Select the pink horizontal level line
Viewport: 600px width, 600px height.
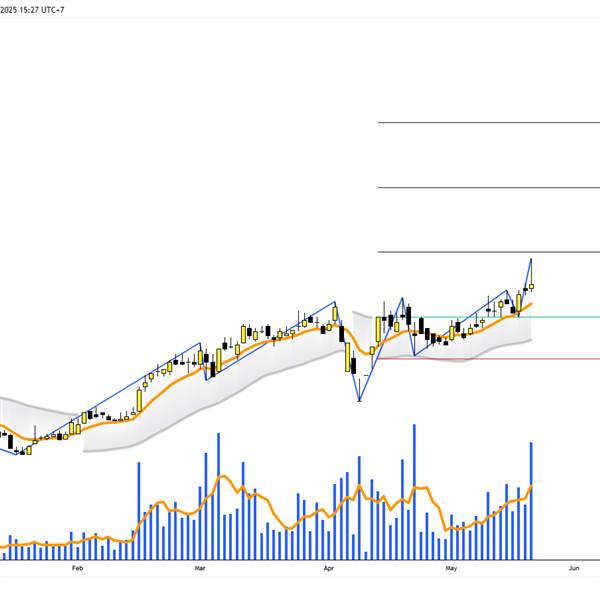(489, 359)
